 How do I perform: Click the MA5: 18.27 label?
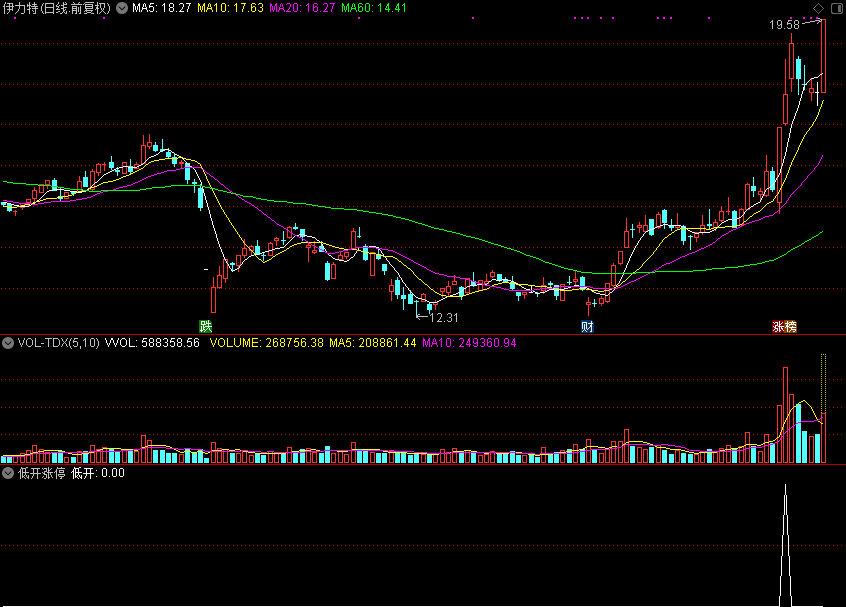pyautogui.click(x=161, y=8)
